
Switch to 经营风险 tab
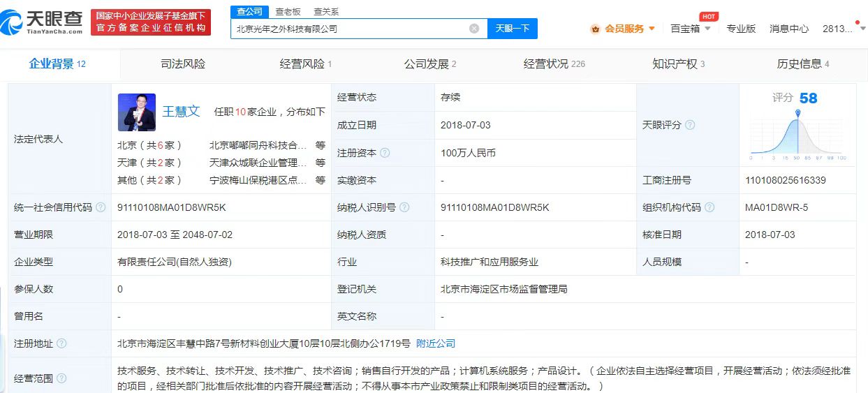tap(306, 64)
